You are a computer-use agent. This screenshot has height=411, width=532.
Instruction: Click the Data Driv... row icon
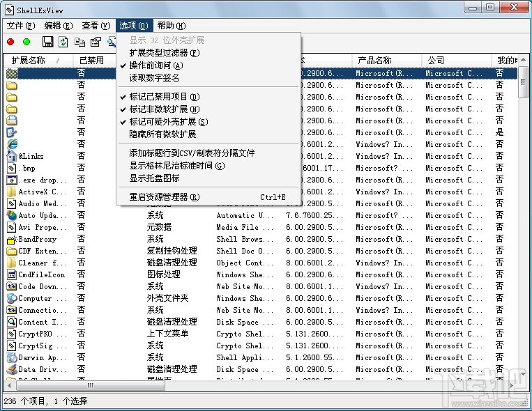(12, 369)
